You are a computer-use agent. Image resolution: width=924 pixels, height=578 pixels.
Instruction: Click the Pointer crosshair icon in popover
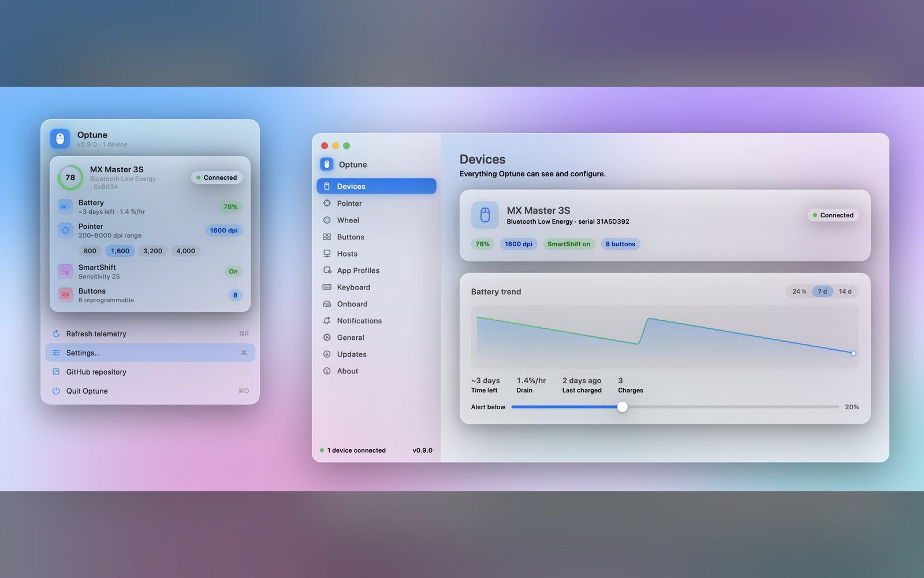click(65, 230)
